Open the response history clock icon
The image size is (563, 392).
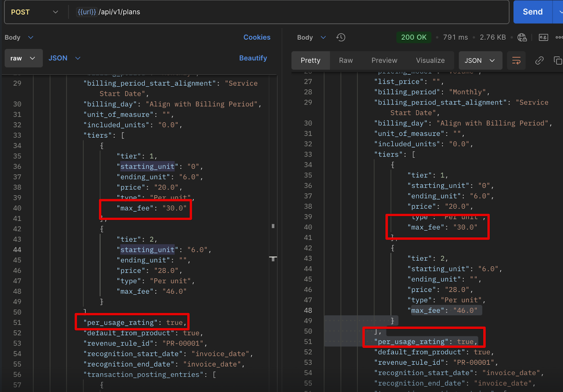click(341, 37)
